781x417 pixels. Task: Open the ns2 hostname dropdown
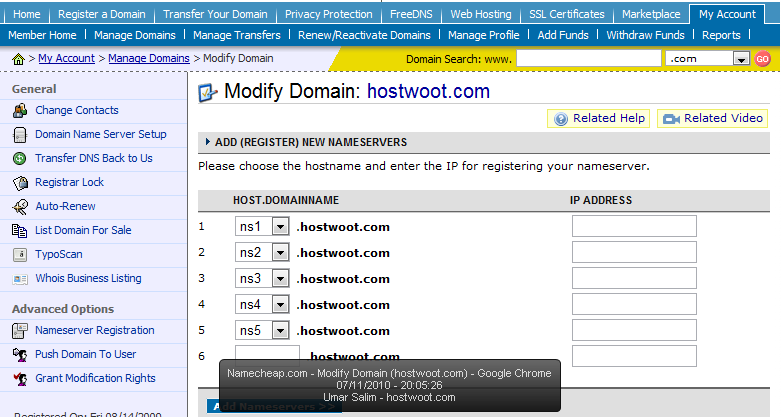(x=262, y=253)
